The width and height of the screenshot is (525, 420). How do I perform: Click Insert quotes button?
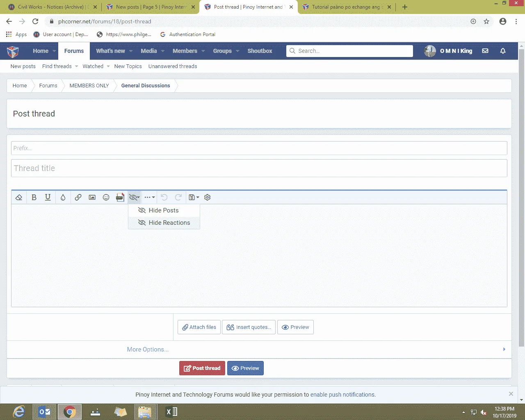point(249,327)
